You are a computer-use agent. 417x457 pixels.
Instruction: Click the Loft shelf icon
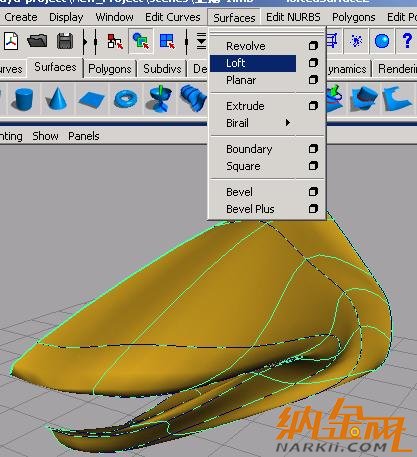click(x=193, y=98)
